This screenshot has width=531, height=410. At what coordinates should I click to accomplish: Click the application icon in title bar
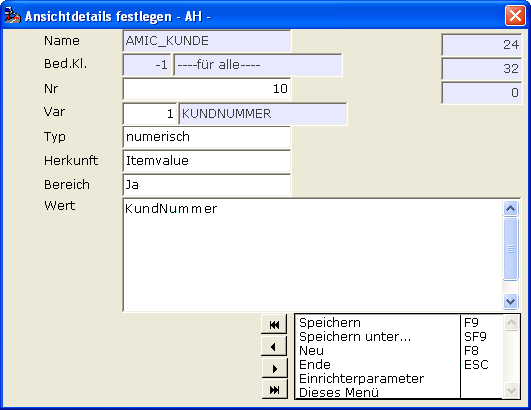[13, 15]
